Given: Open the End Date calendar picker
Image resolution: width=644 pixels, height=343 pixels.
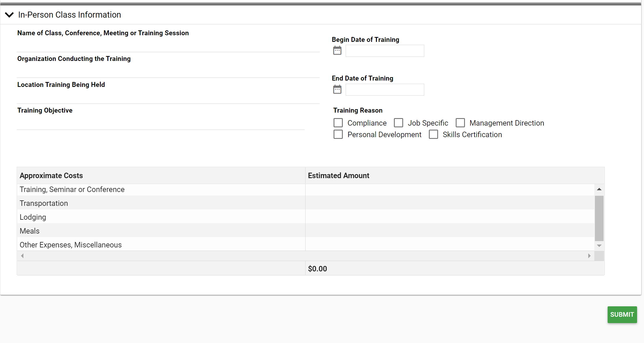Looking at the screenshot, I should point(337,89).
